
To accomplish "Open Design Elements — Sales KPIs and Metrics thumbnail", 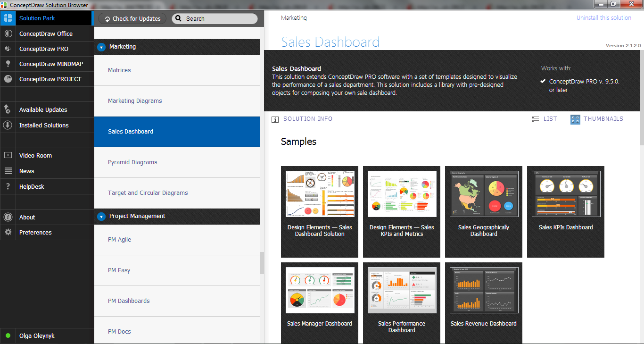I will pos(402,212).
